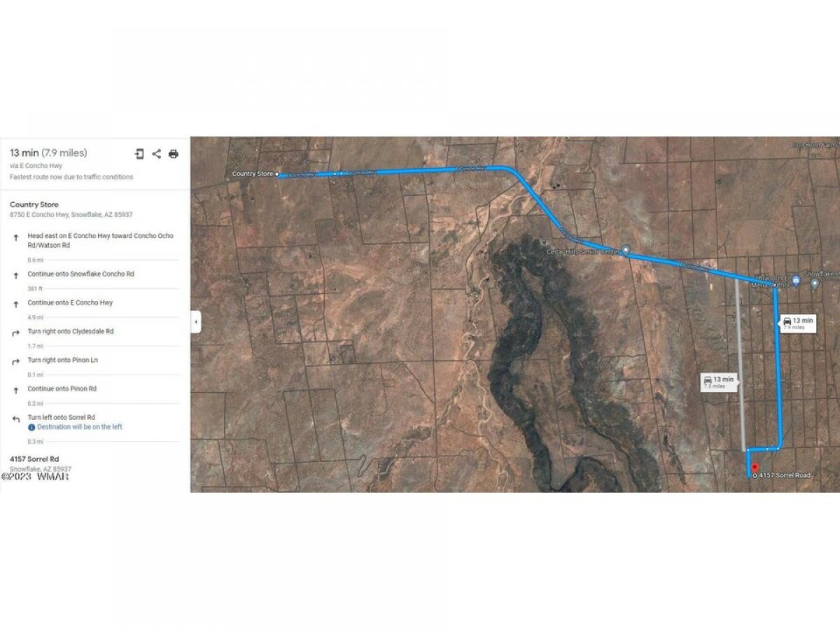Screen dimensions: 840x630
Task: Click the Cedar Hills Senior Center pin
Action: tap(626, 250)
